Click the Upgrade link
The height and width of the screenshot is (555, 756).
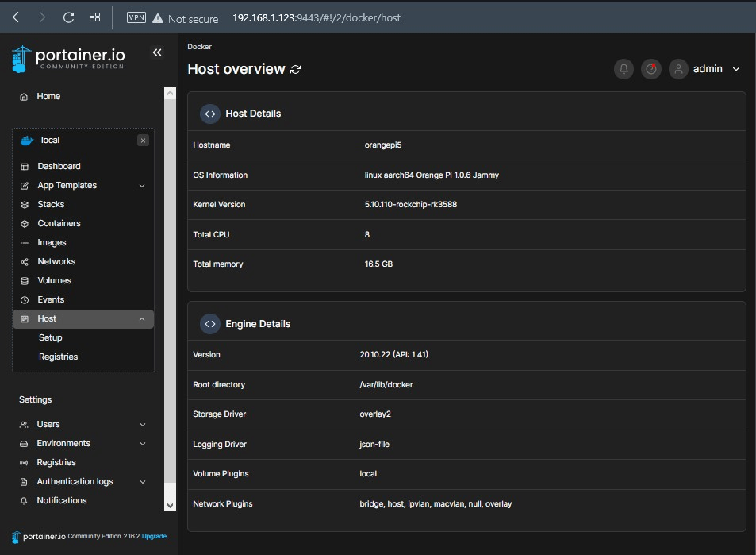154,537
